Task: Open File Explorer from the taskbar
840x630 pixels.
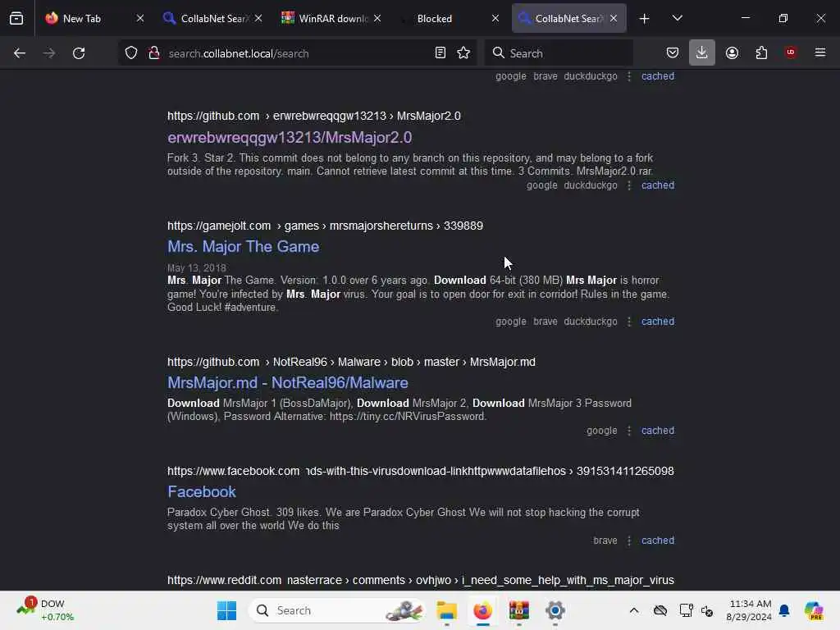Action: [x=446, y=610]
